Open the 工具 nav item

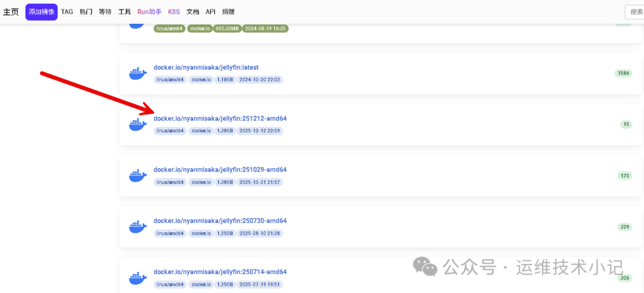pos(125,12)
